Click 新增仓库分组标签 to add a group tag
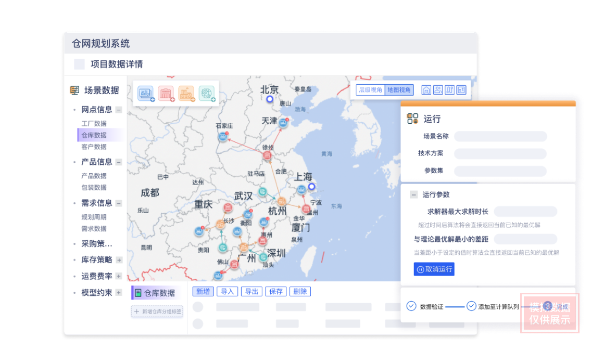 [157, 311]
